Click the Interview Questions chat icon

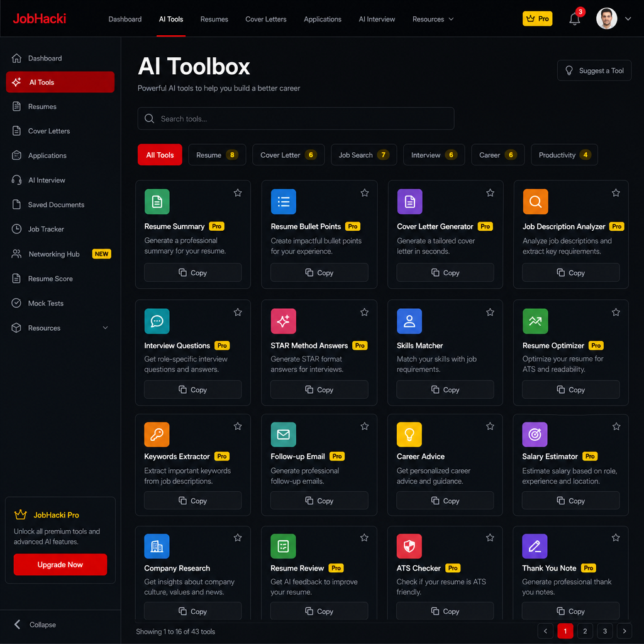[x=157, y=321]
